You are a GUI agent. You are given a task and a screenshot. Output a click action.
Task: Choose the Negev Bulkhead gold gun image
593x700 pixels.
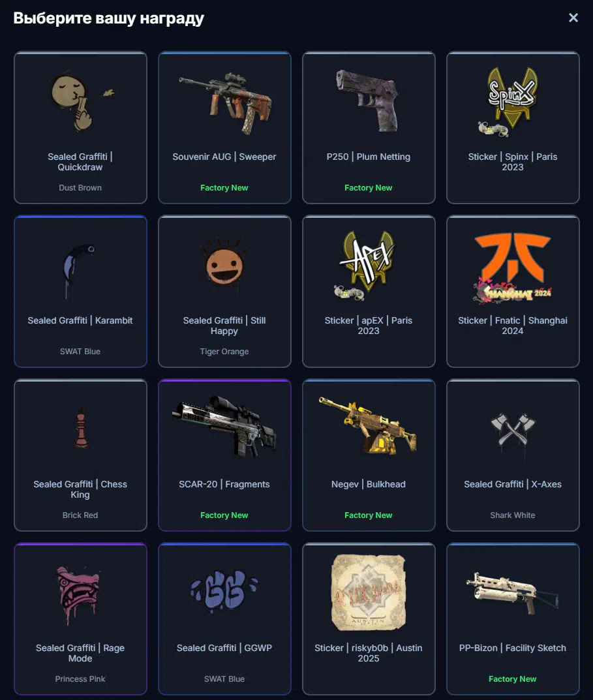[x=368, y=425]
